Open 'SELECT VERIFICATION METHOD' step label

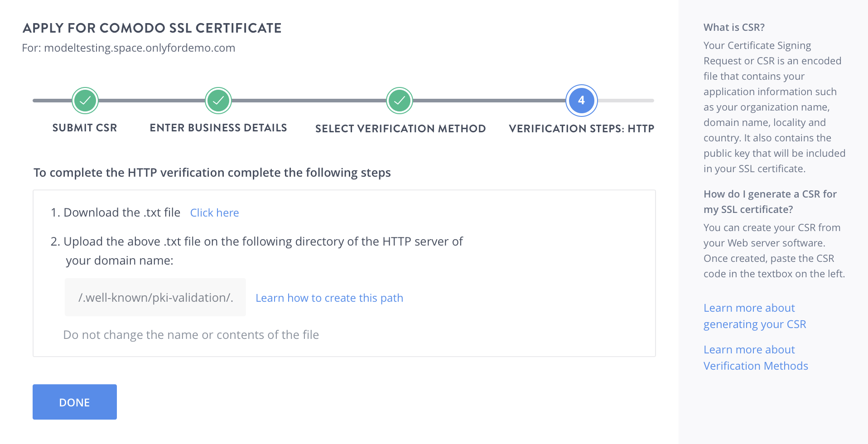point(400,129)
